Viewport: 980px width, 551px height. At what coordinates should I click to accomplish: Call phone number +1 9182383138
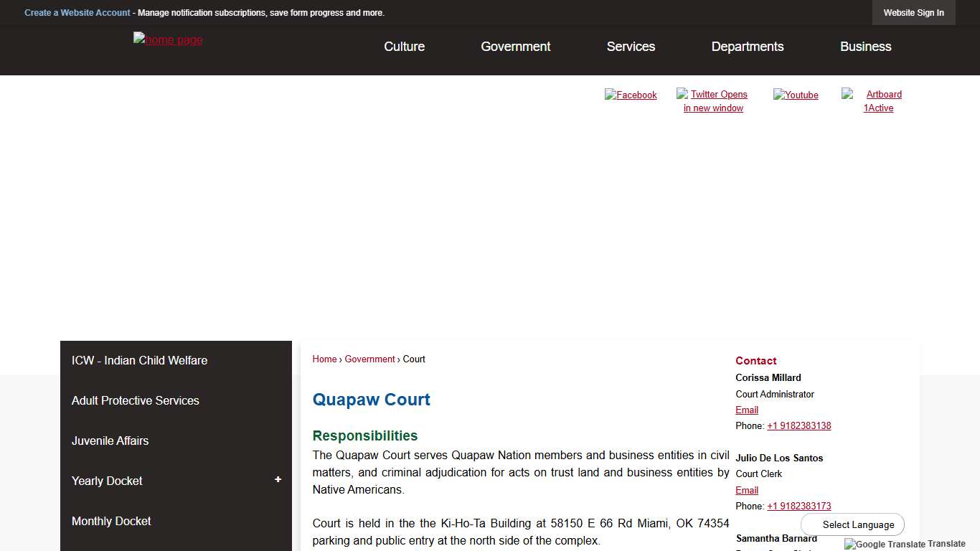coord(799,425)
